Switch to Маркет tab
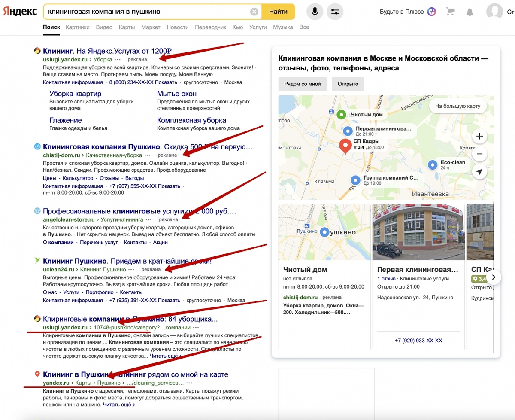 tap(151, 27)
